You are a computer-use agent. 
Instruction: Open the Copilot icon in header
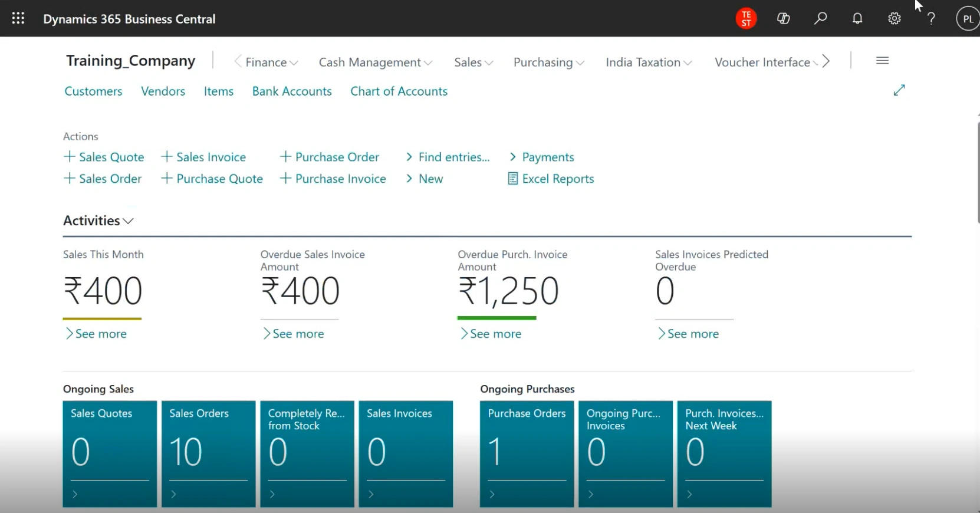coord(783,18)
